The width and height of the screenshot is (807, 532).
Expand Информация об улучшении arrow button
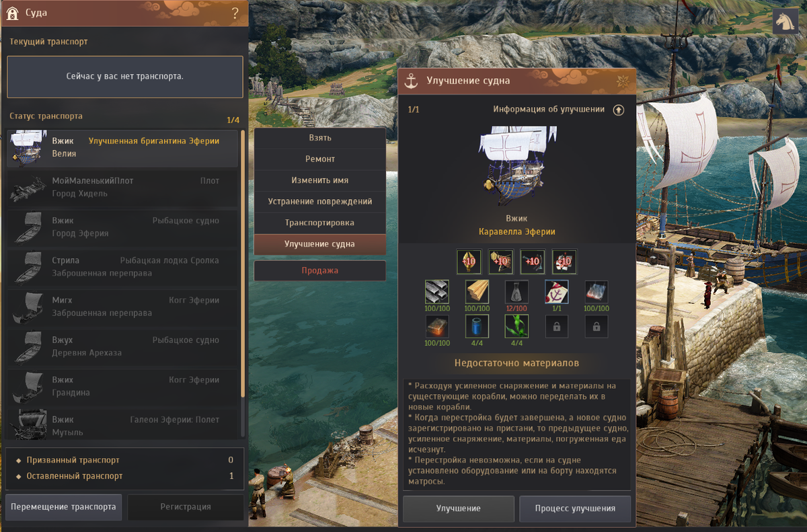point(619,110)
